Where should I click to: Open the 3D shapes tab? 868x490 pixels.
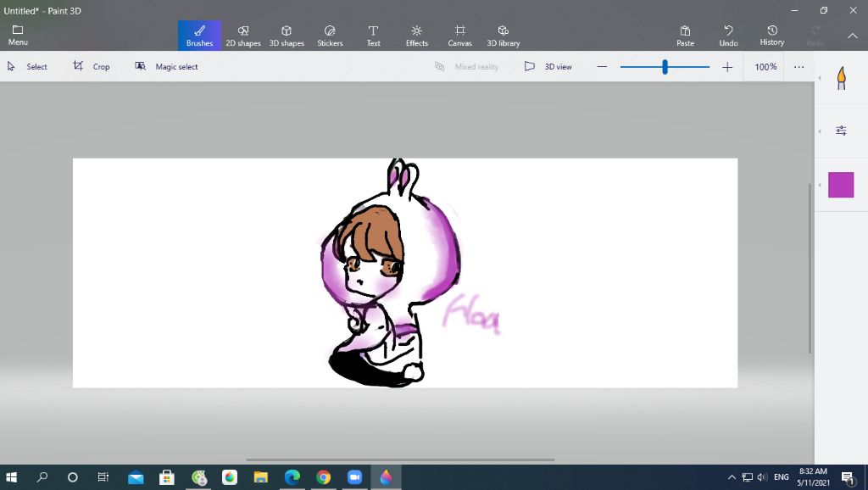(x=287, y=36)
